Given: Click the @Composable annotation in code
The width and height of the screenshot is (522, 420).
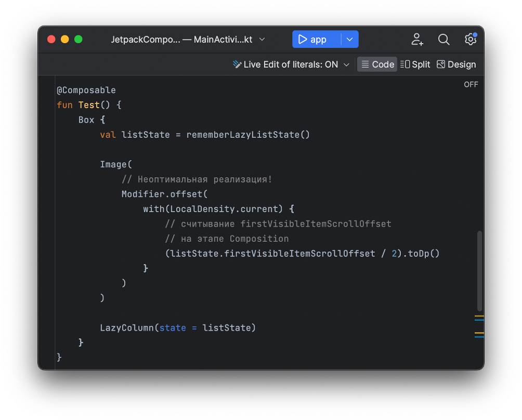Looking at the screenshot, I should click(x=86, y=90).
